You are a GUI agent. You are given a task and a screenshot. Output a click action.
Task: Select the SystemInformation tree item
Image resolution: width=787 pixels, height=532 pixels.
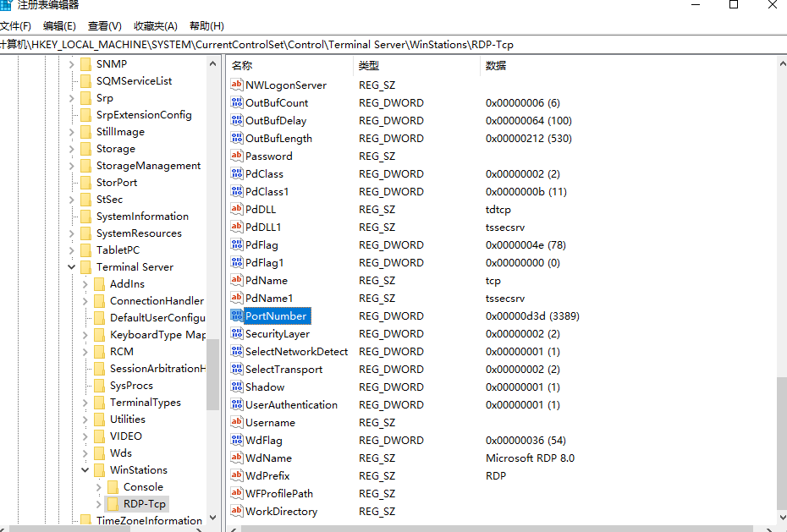coord(142,217)
